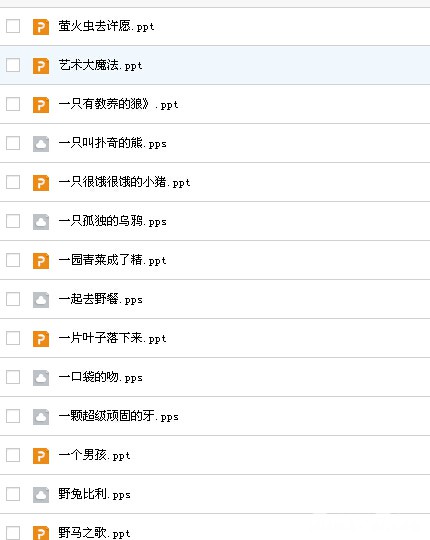The height and width of the screenshot is (540, 430).
Task: Click file name 野兔比利.pps
Action: [x=94, y=494]
